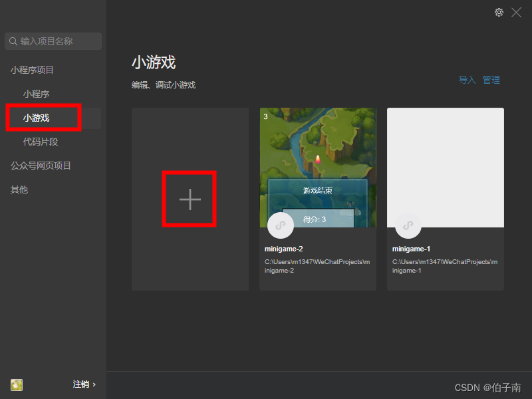The width and height of the screenshot is (532, 399).
Task: Click the plus icon to create a new mini game
Action: pos(189,198)
